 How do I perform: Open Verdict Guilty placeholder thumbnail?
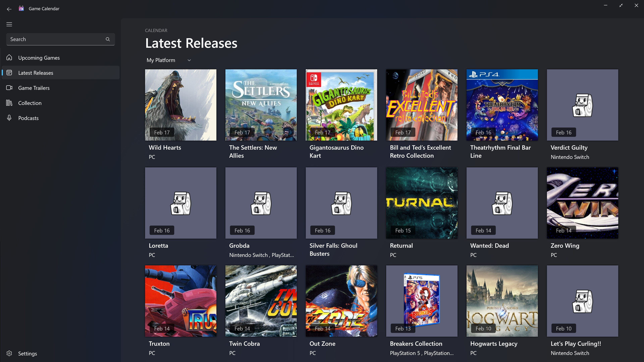pos(582,105)
